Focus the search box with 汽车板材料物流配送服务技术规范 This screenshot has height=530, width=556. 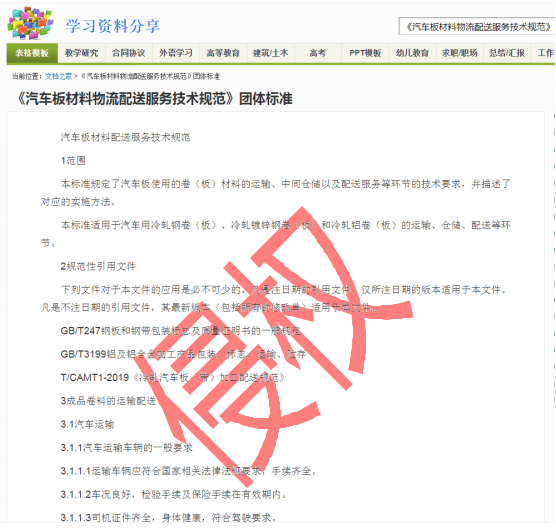477,27
